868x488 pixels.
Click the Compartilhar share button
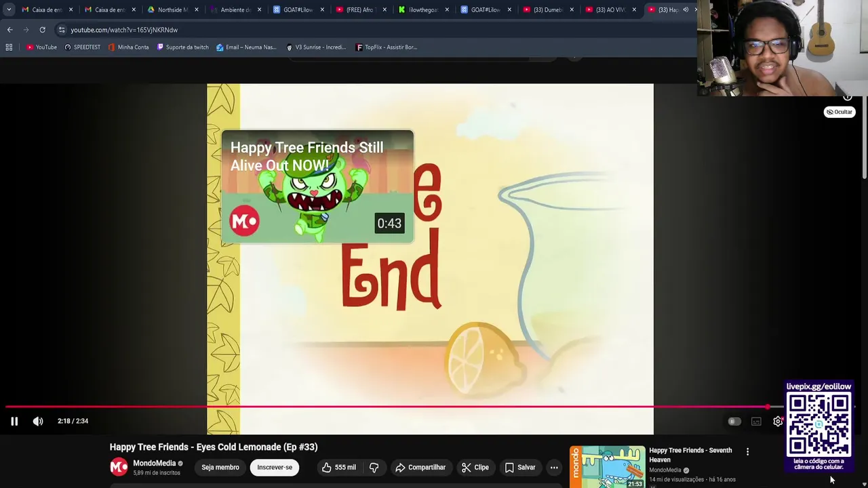click(420, 467)
